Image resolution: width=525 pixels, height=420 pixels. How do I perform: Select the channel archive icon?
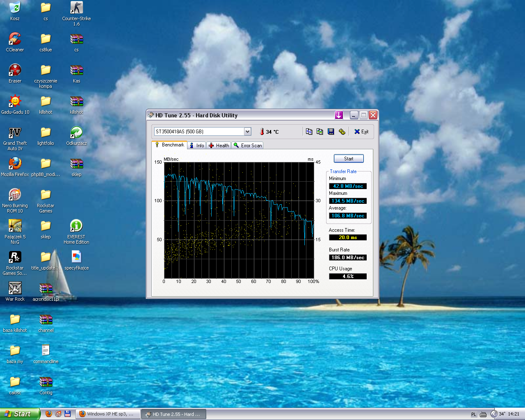coord(46,323)
